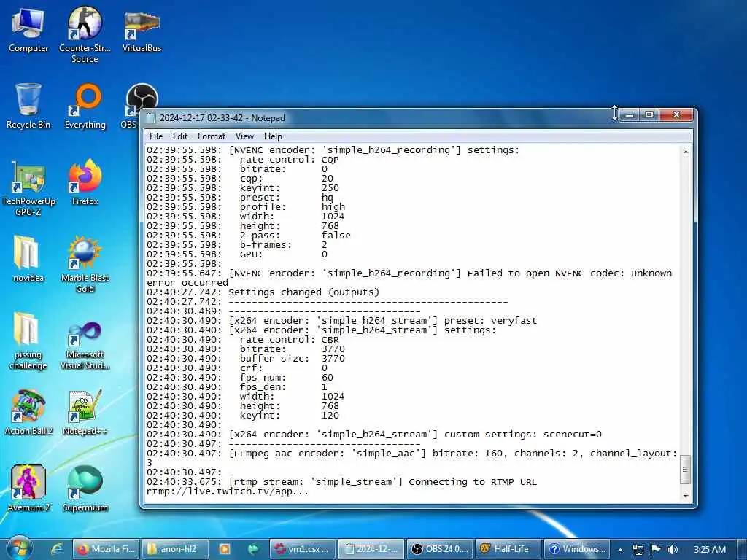Viewport: 747px width, 560px height.
Task: Switch to Mozilla Firefox taskbar button
Action: (107, 549)
